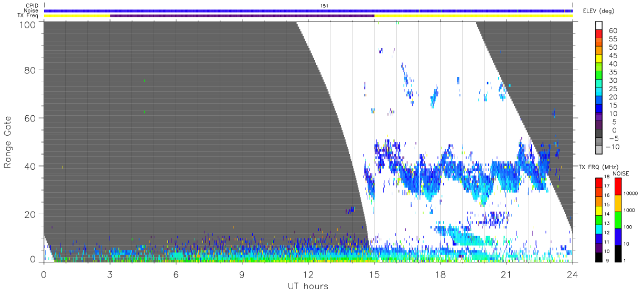Screen dimensions: 644x297
Task: Click Range Gate tick label 100
Action: click(x=29, y=24)
